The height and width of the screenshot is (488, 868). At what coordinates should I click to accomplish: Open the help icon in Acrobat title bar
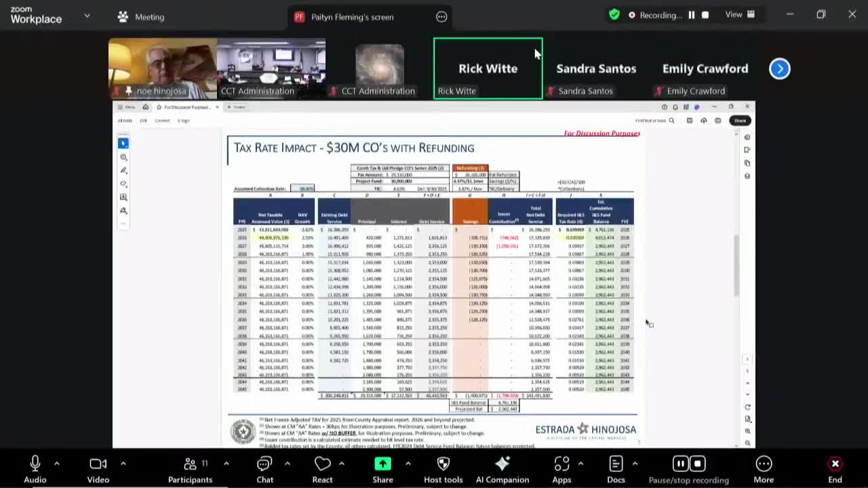click(x=665, y=107)
